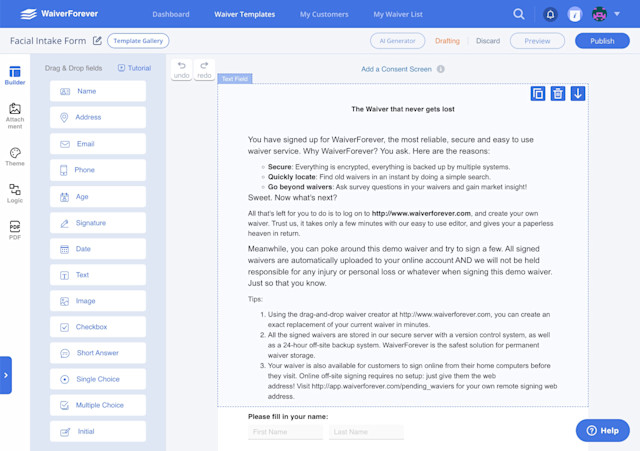The image size is (640, 451).
Task: Select the Address field block
Action: 98,117
